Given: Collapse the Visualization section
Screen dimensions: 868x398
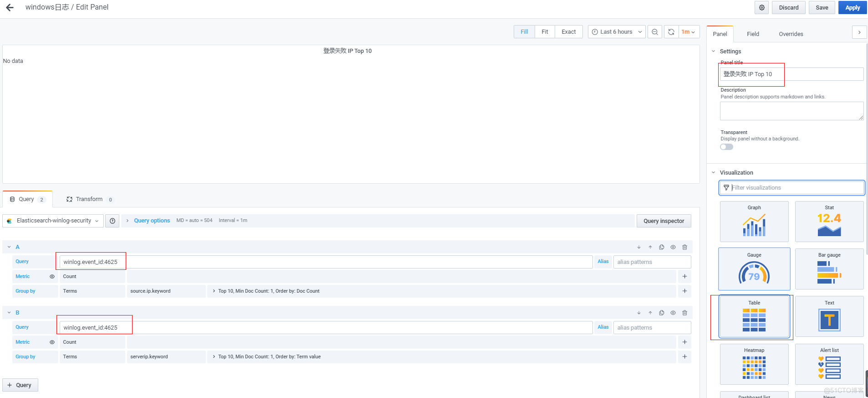Looking at the screenshot, I should click(714, 173).
